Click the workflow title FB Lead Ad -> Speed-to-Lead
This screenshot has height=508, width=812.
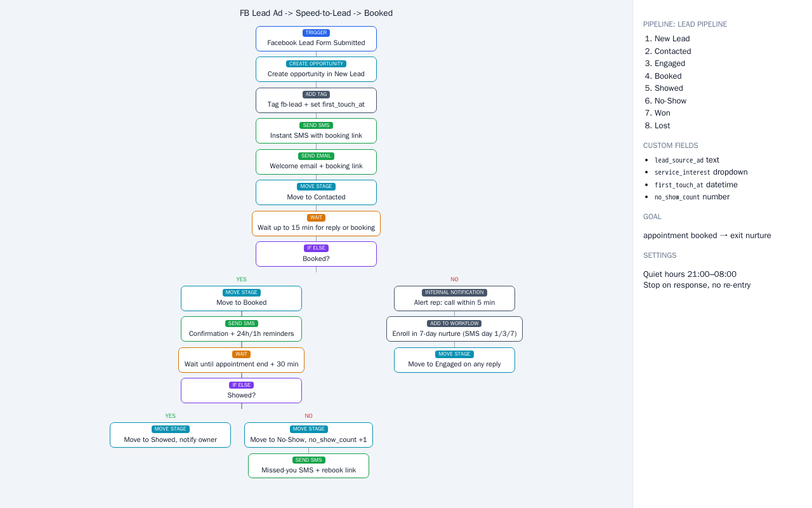pos(316,13)
